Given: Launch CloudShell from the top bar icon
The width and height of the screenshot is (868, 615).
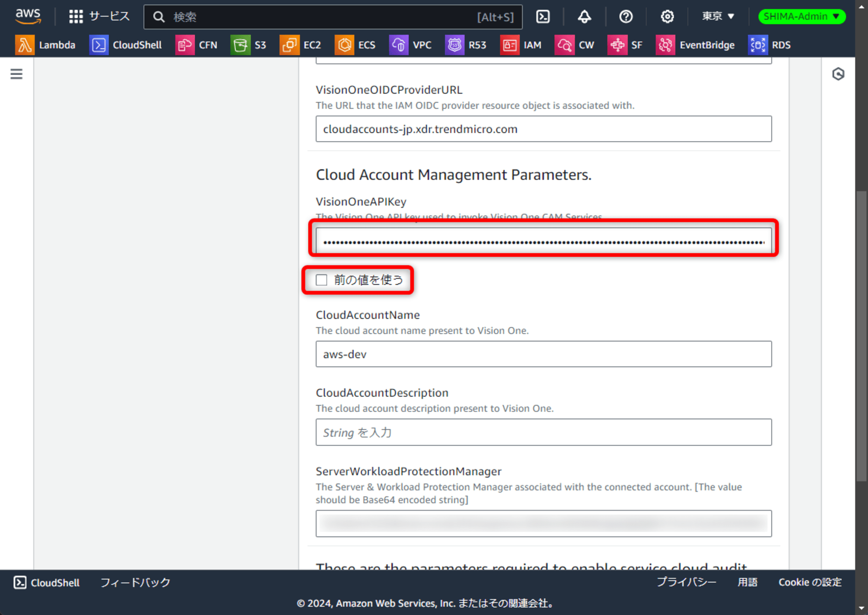Looking at the screenshot, I should [x=543, y=16].
